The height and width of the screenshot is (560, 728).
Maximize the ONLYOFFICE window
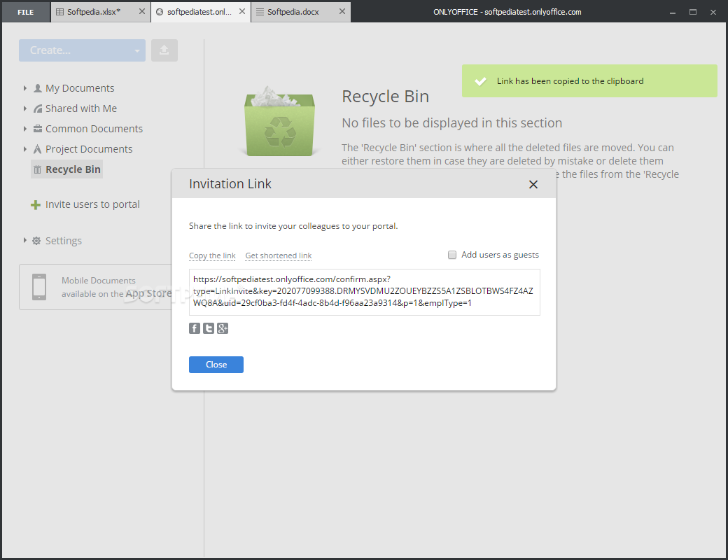(693, 12)
